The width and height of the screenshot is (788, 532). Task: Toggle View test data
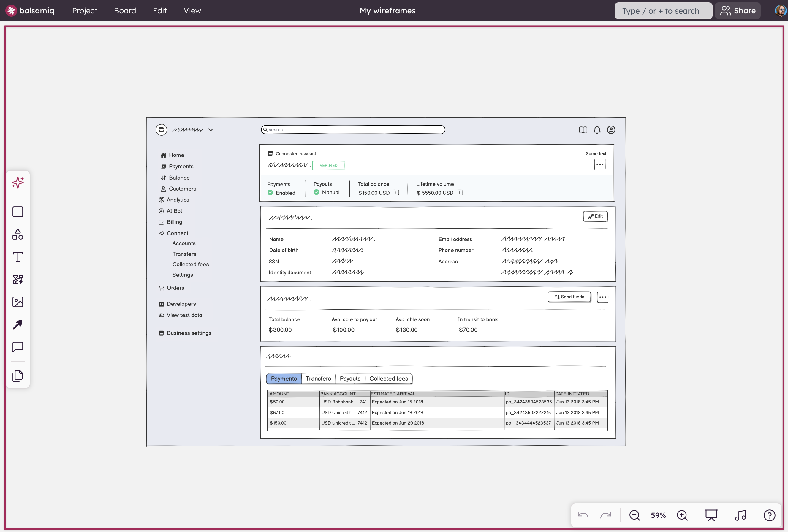(180, 315)
